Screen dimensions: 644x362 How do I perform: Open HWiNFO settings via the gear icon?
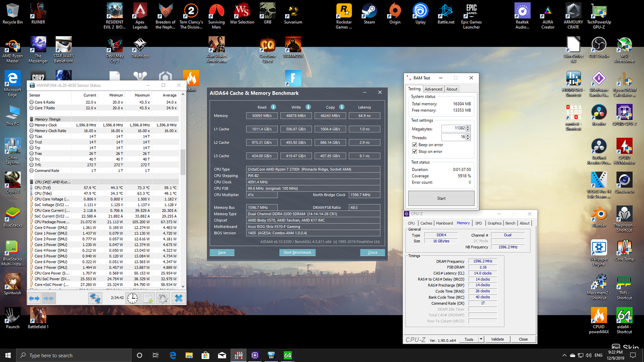tap(162, 298)
